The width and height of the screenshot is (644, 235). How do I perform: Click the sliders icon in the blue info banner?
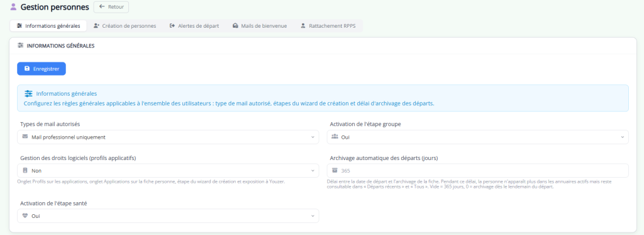pos(28,93)
